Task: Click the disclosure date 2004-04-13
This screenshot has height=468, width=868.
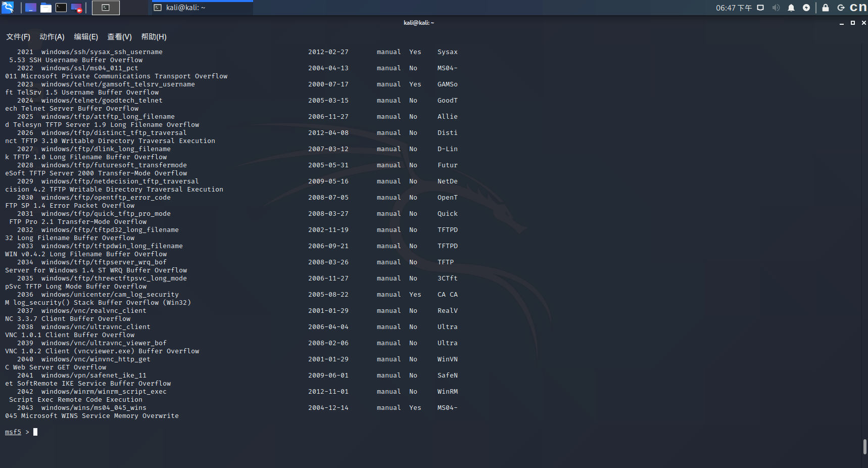Action: click(328, 68)
